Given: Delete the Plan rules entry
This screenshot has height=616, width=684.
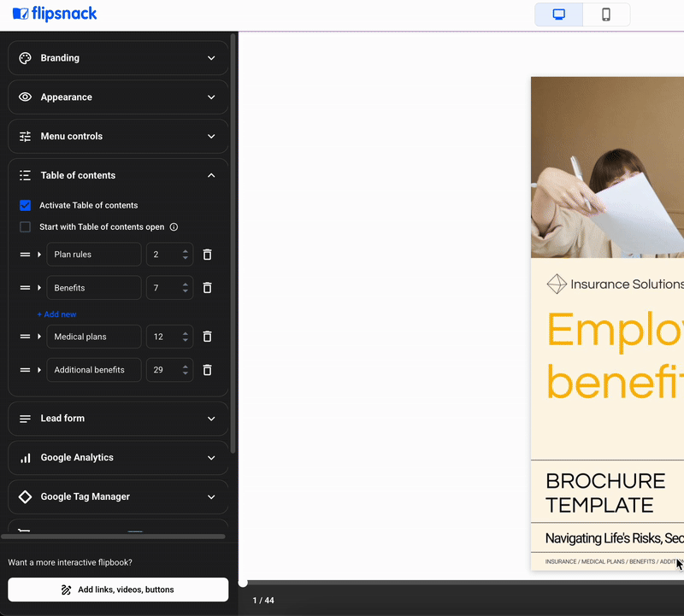Looking at the screenshot, I should pyautogui.click(x=207, y=254).
